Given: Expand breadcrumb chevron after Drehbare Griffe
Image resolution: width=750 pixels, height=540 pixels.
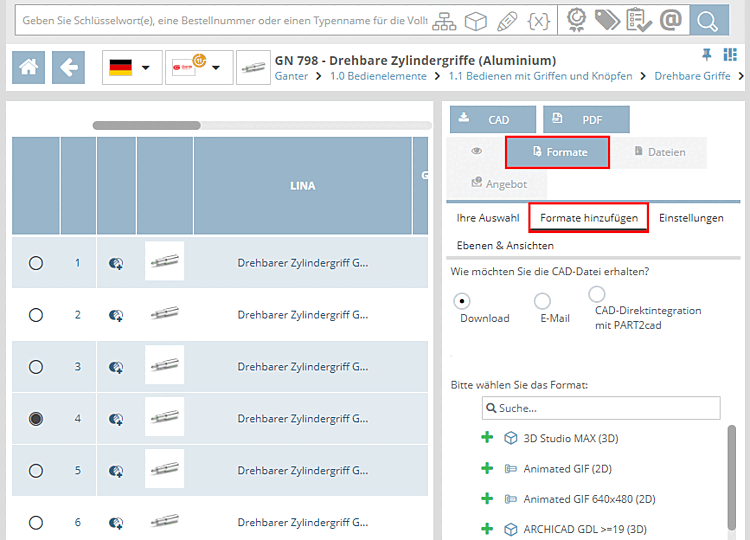Looking at the screenshot, I should point(740,76).
